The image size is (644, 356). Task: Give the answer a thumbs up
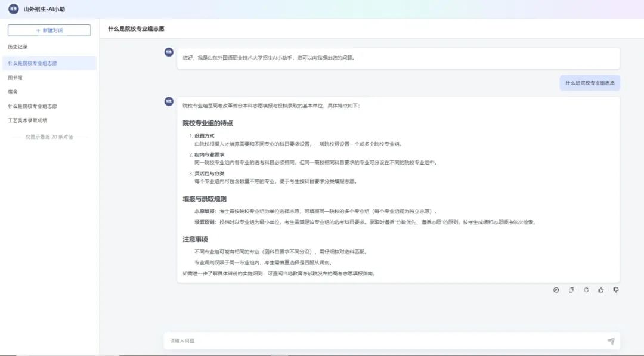601,290
